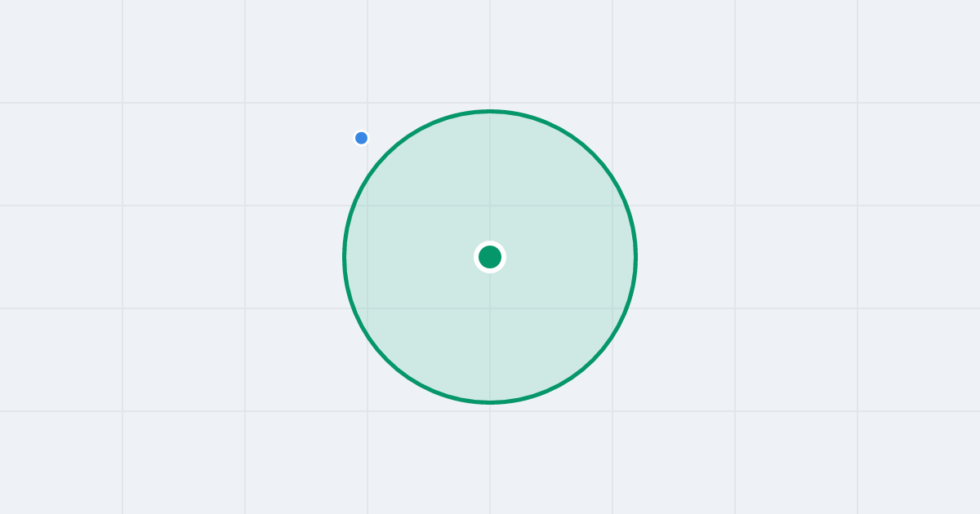
Task: Select the dark green center marker
Action: pos(490,257)
